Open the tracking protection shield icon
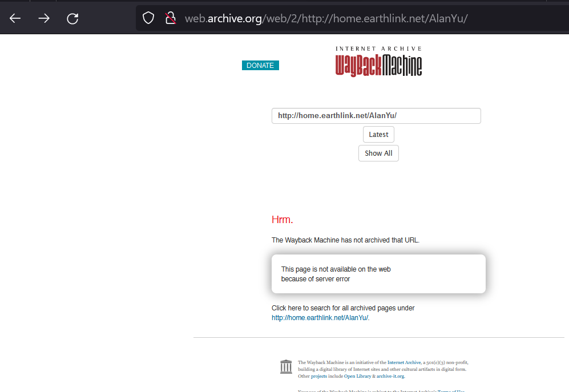Viewport: 569px width, 392px height. (x=148, y=18)
